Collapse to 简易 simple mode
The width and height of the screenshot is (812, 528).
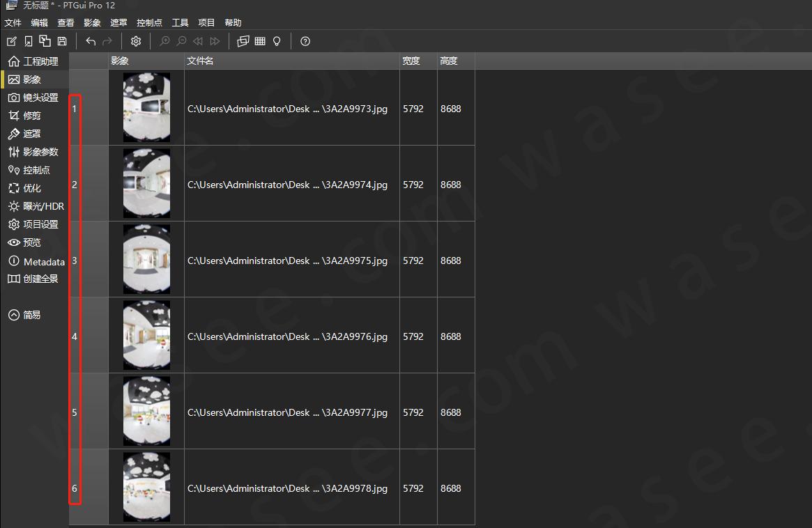point(25,315)
